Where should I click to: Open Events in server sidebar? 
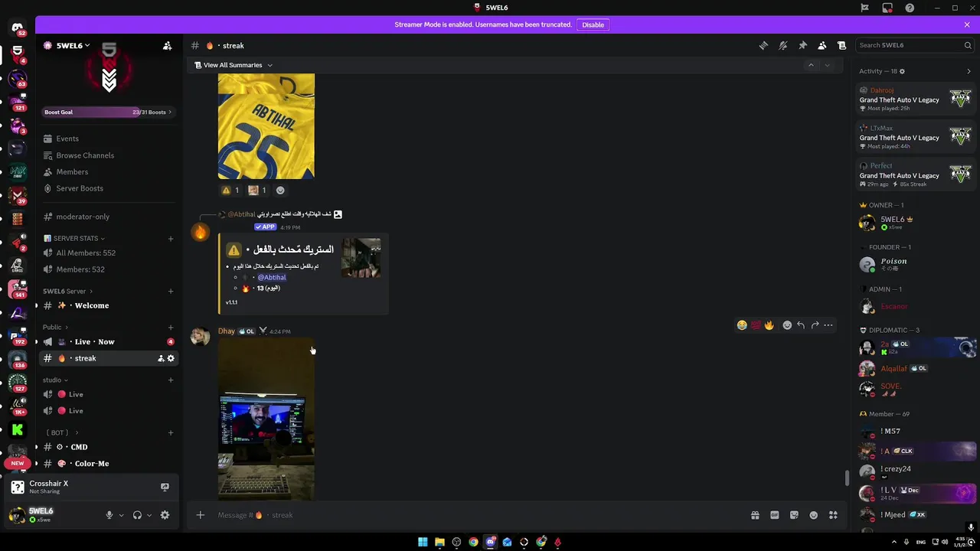click(109, 139)
